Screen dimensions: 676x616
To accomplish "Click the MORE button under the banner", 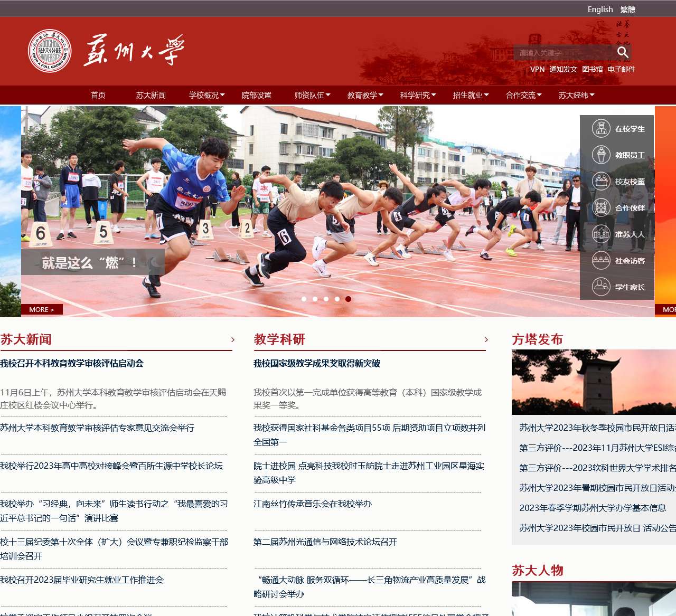I will click(42, 309).
